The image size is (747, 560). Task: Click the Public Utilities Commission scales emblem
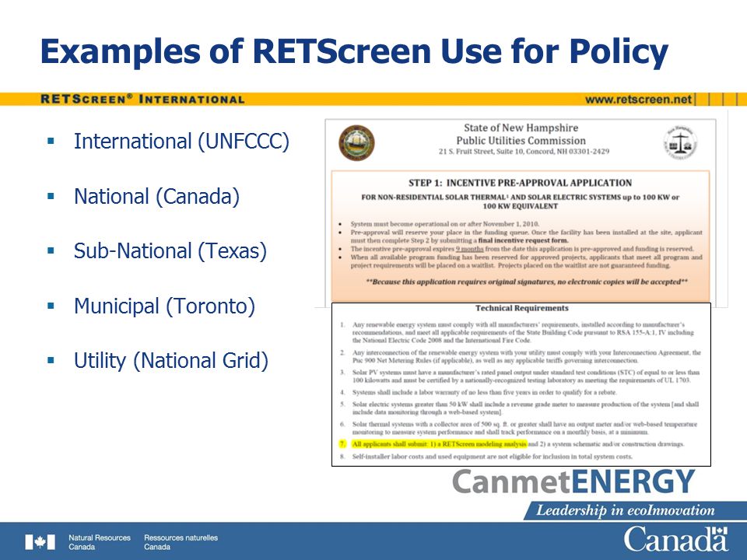680,142
